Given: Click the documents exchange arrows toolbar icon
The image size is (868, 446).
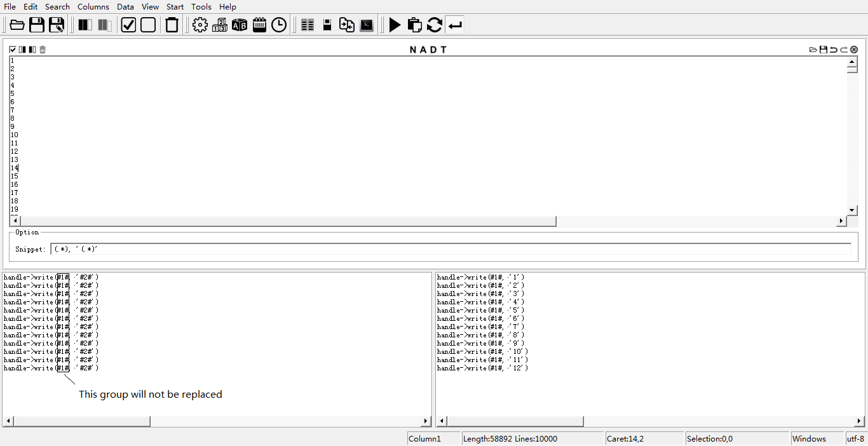Looking at the screenshot, I should click(347, 25).
